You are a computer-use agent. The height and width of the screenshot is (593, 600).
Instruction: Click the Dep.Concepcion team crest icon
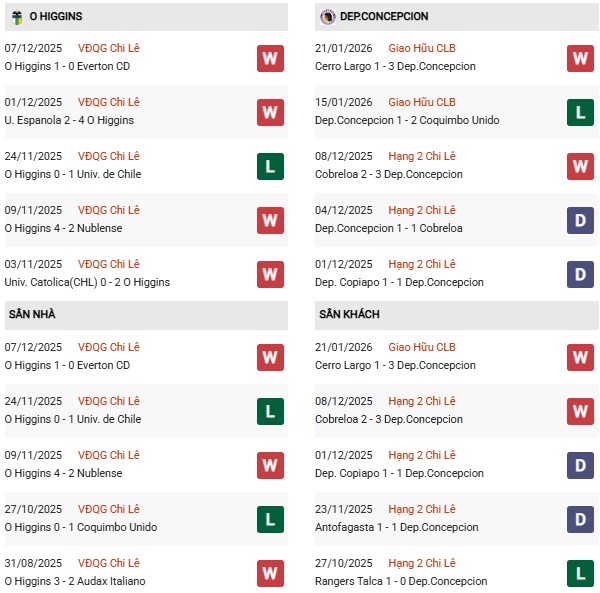coord(327,16)
